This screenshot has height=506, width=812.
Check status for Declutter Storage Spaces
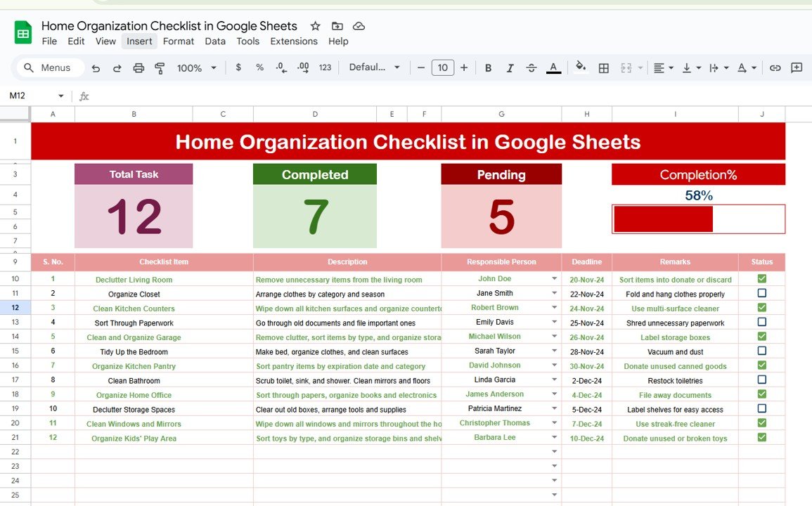[762, 408]
